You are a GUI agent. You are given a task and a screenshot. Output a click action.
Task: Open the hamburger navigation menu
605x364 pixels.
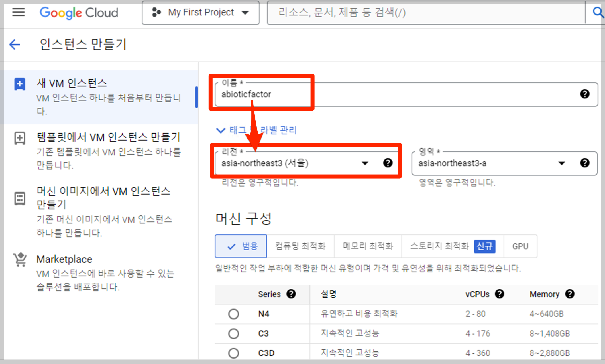[x=19, y=12]
